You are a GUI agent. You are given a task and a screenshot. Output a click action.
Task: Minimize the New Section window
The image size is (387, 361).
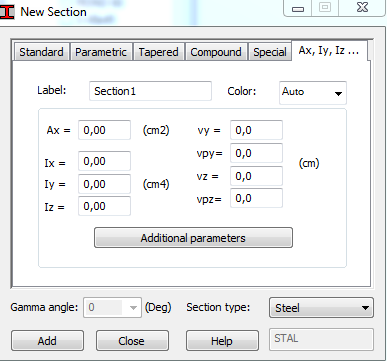point(298,8)
